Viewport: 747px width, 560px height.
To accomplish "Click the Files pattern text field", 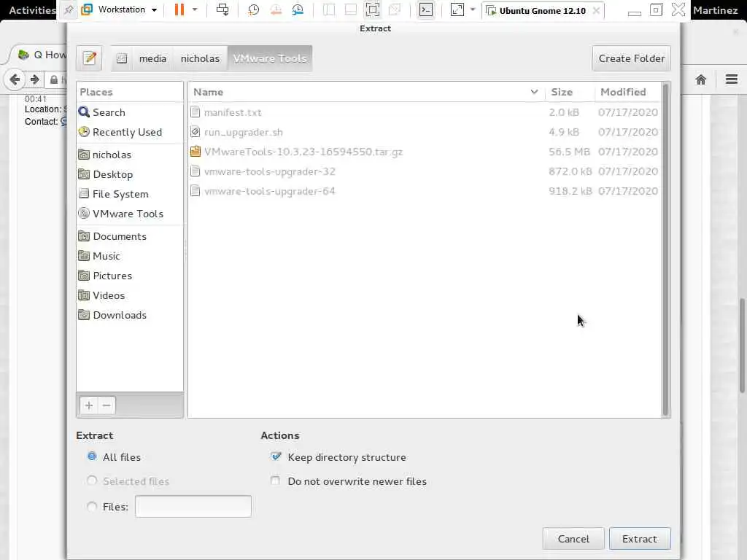I will click(x=193, y=506).
